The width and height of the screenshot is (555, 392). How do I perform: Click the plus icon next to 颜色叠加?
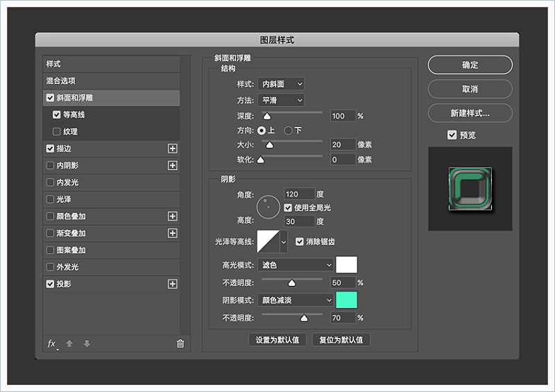(x=173, y=216)
